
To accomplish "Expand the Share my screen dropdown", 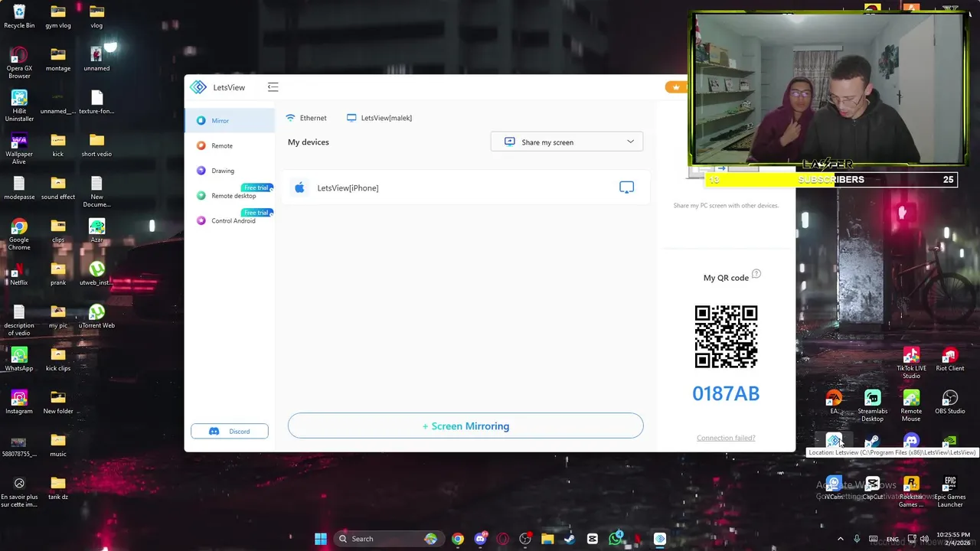I will point(567,142).
